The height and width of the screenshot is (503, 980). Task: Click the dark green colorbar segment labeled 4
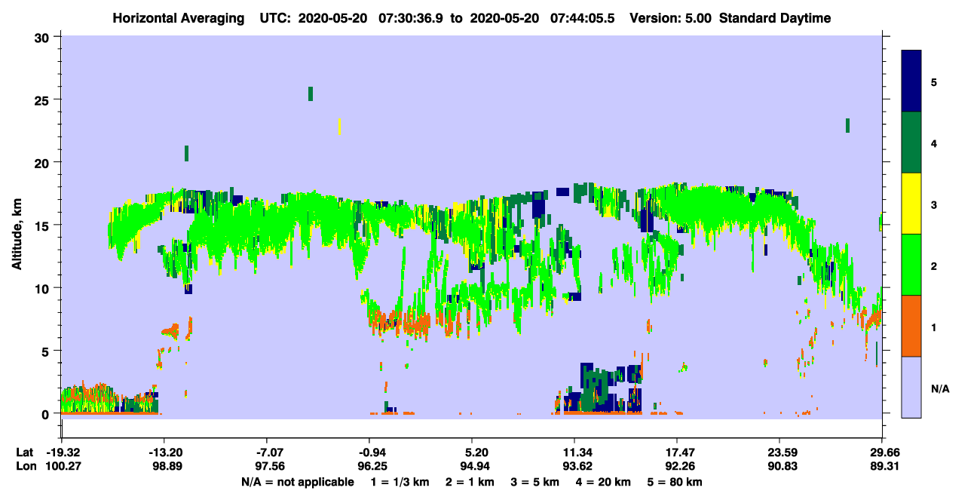[911, 143]
